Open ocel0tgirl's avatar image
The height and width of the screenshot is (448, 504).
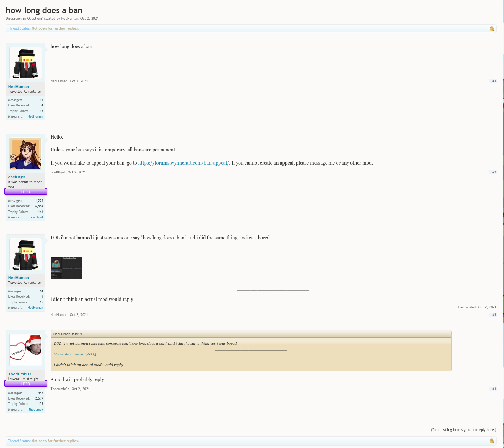click(26, 153)
